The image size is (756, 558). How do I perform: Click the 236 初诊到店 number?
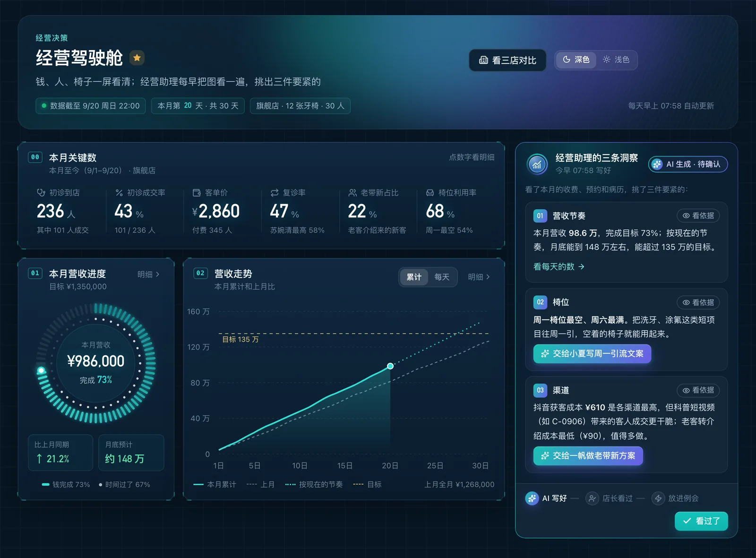tap(51, 211)
